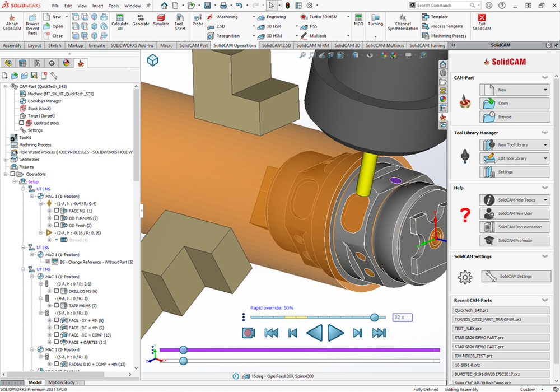This screenshot has width=560, height=392.
Task: Open the Motion Study 1 tab
Action: pyautogui.click(x=63, y=382)
